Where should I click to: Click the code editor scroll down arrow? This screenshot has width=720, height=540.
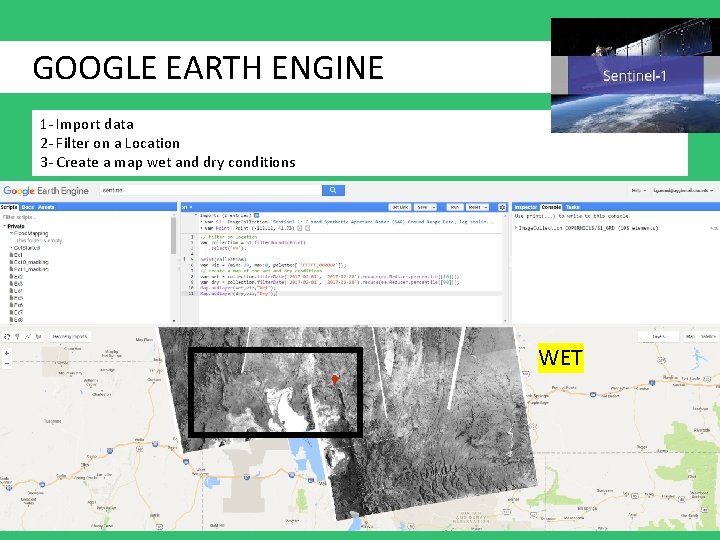[x=505, y=321]
